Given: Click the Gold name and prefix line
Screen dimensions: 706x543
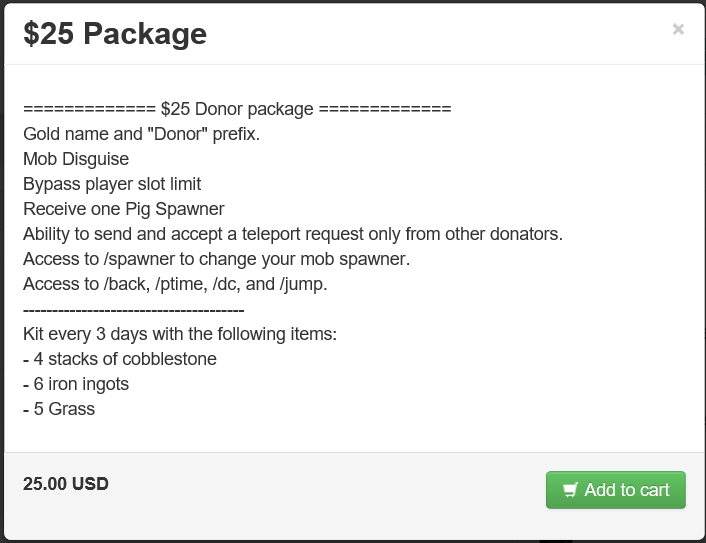Looking at the screenshot, I should pos(141,134).
